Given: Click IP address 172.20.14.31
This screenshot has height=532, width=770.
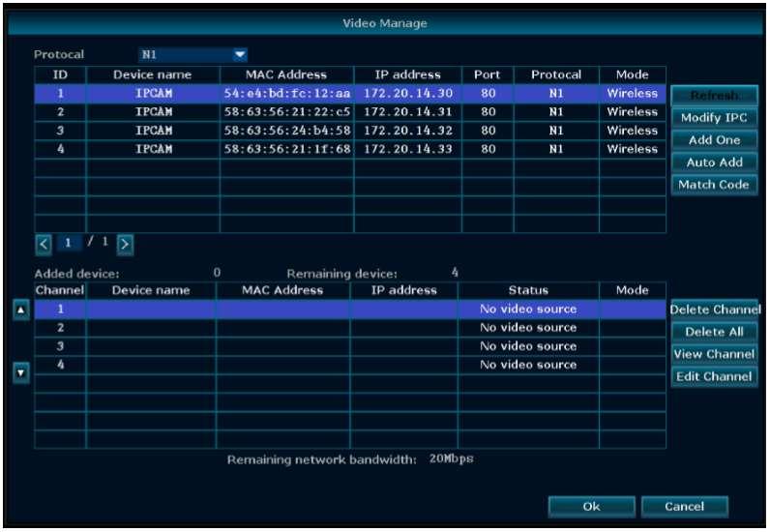Looking at the screenshot, I should point(407,112).
